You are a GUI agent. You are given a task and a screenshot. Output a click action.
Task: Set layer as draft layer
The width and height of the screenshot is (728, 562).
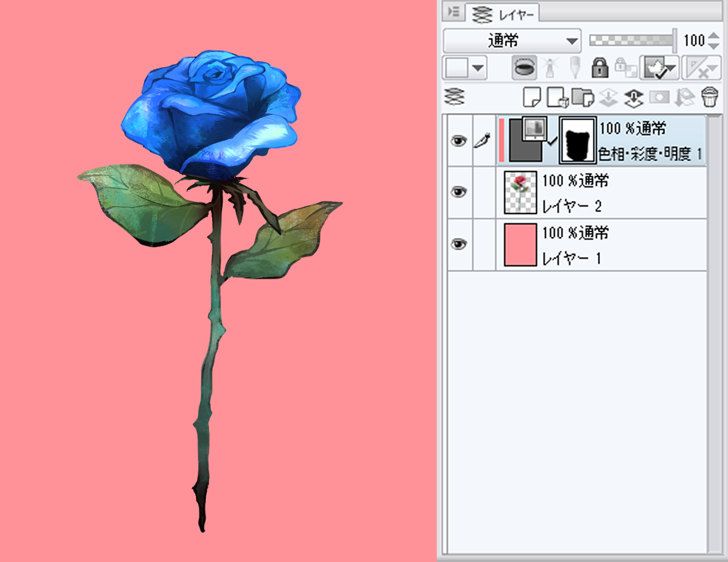(x=575, y=68)
